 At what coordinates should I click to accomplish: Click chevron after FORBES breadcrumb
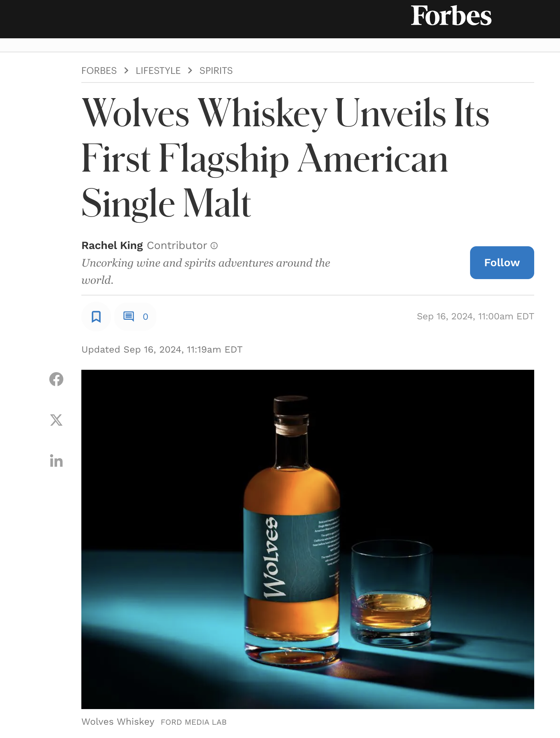coord(126,70)
